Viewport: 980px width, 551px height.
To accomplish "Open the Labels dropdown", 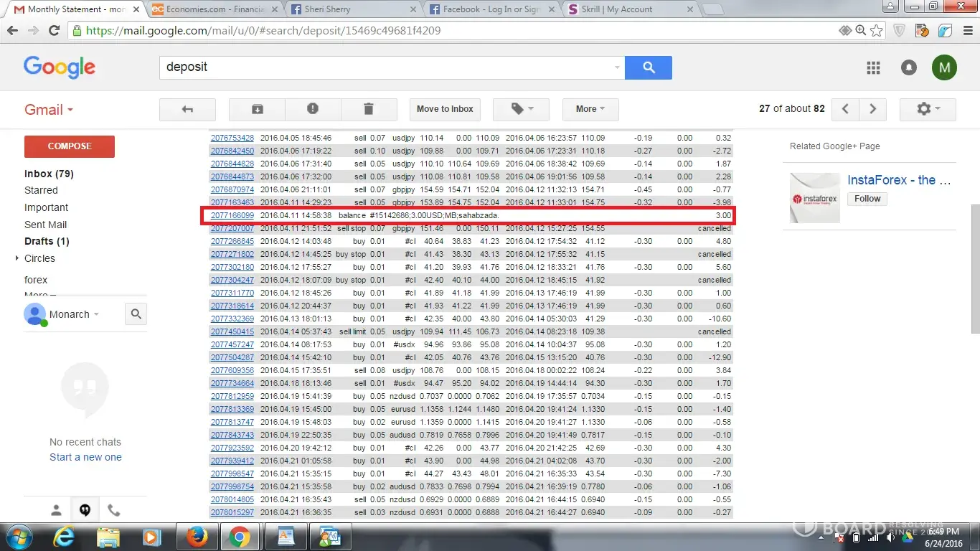I will [x=521, y=109].
